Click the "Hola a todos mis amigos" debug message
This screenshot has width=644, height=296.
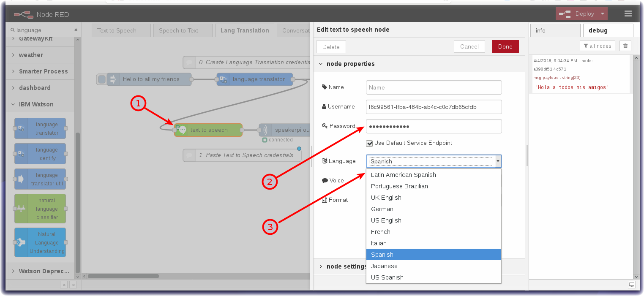572,87
